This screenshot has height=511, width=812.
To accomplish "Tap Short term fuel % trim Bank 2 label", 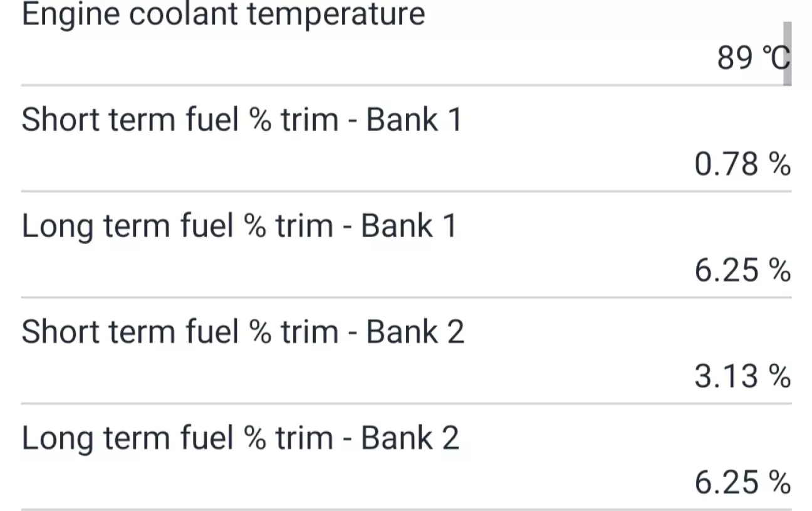I will pos(242,332).
